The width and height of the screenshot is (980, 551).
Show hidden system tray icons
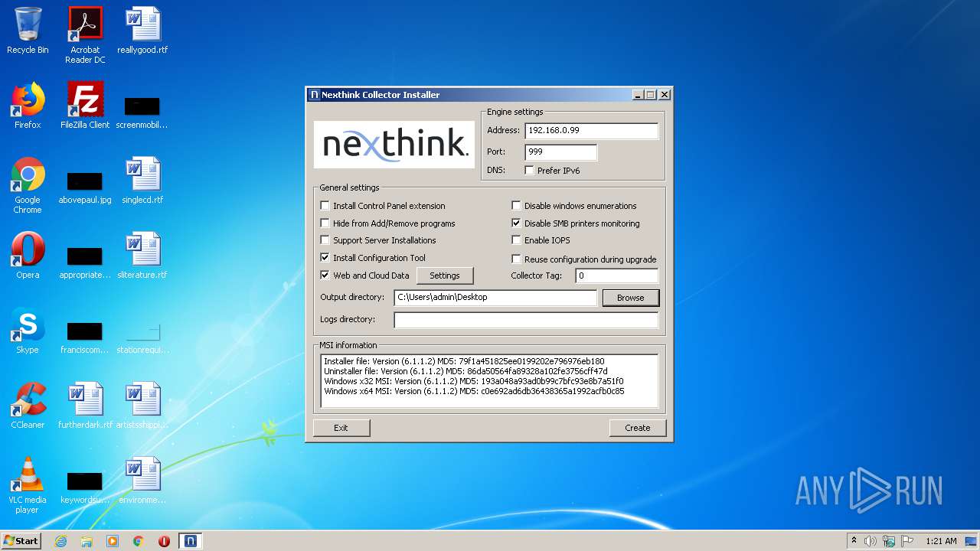pos(854,541)
